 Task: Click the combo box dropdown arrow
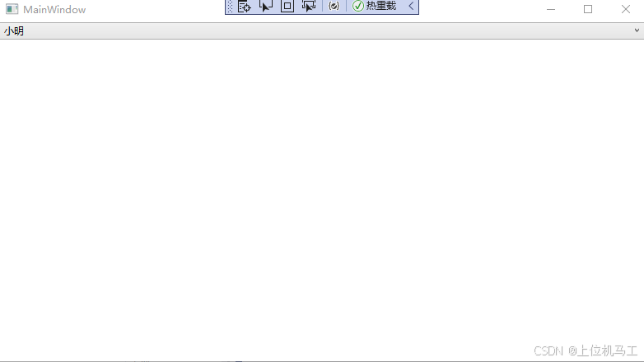coord(637,31)
